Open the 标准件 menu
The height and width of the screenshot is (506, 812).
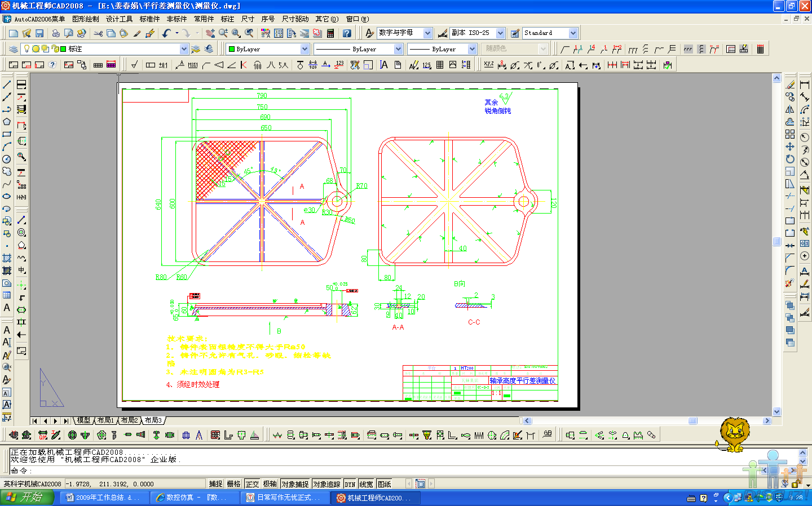pyautogui.click(x=150, y=19)
